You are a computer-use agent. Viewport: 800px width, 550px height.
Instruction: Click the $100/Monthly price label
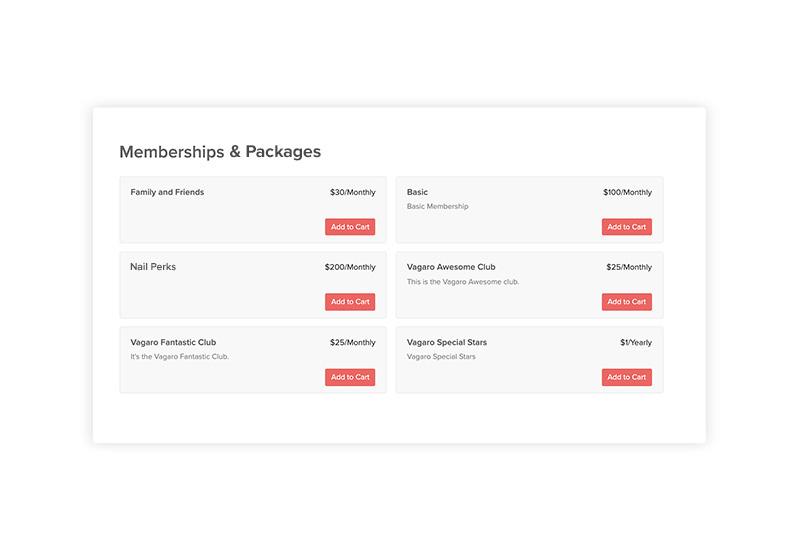tap(627, 192)
